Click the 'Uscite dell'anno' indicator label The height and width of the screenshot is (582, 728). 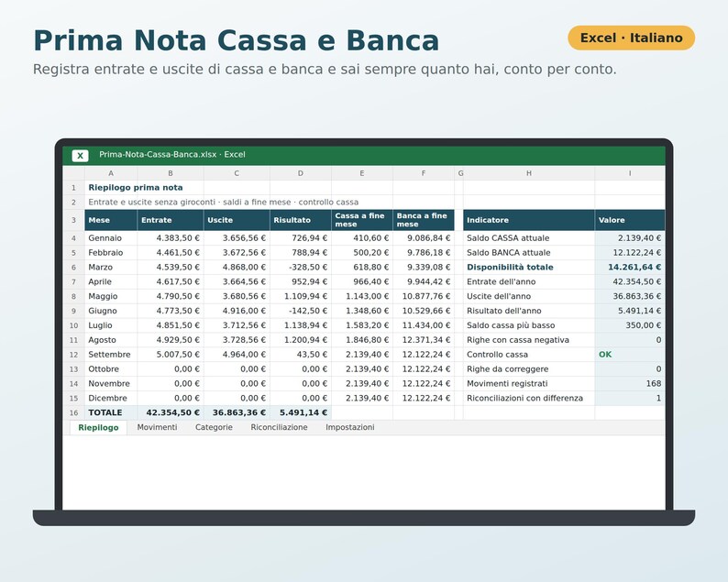[529, 296]
